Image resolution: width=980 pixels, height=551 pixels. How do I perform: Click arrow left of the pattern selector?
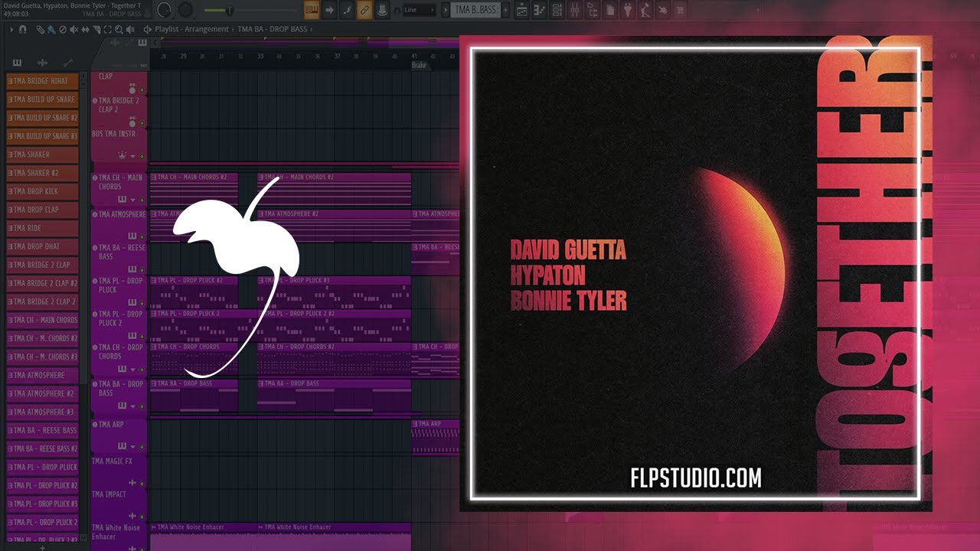[x=445, y=9]
